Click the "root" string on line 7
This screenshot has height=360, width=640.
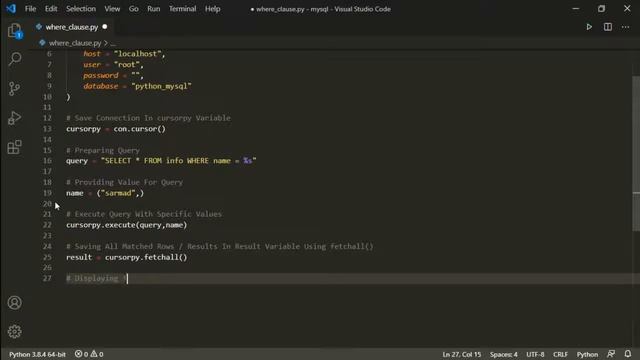[x=128, y=64]
